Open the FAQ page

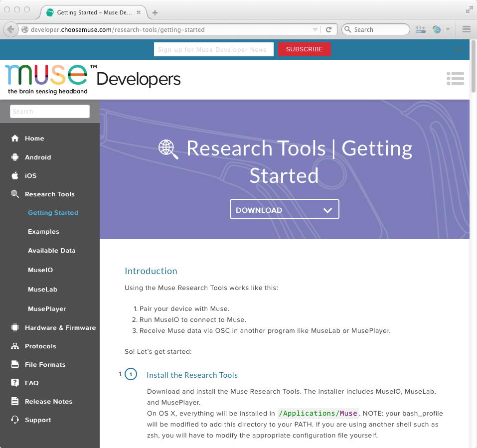tap(31, 383)
